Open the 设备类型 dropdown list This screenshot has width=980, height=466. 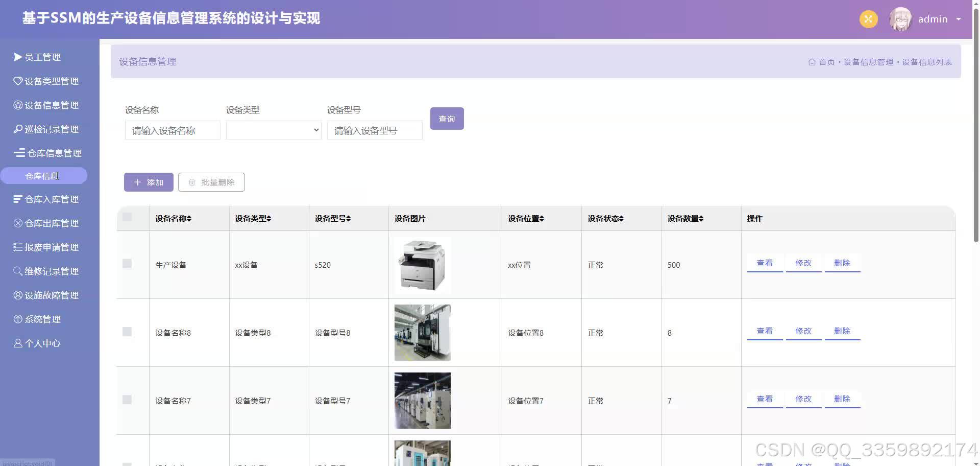[273, 130]
